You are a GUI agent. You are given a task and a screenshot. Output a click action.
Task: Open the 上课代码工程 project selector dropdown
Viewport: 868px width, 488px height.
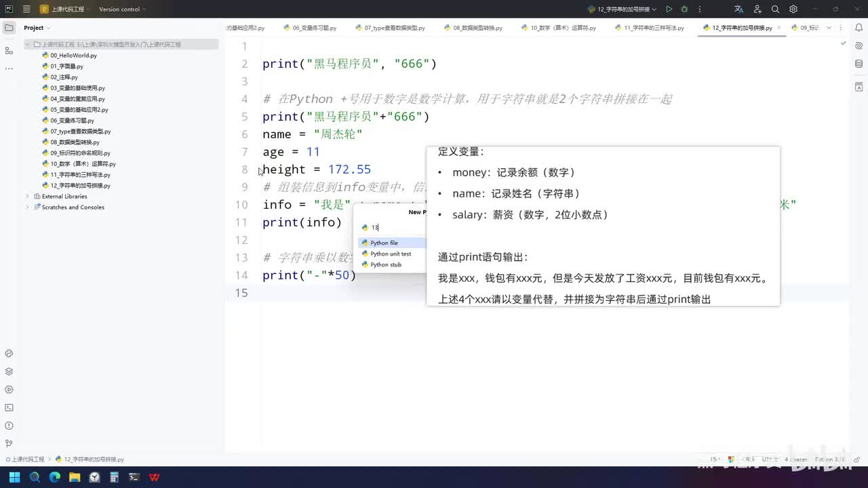click(66, 9)
